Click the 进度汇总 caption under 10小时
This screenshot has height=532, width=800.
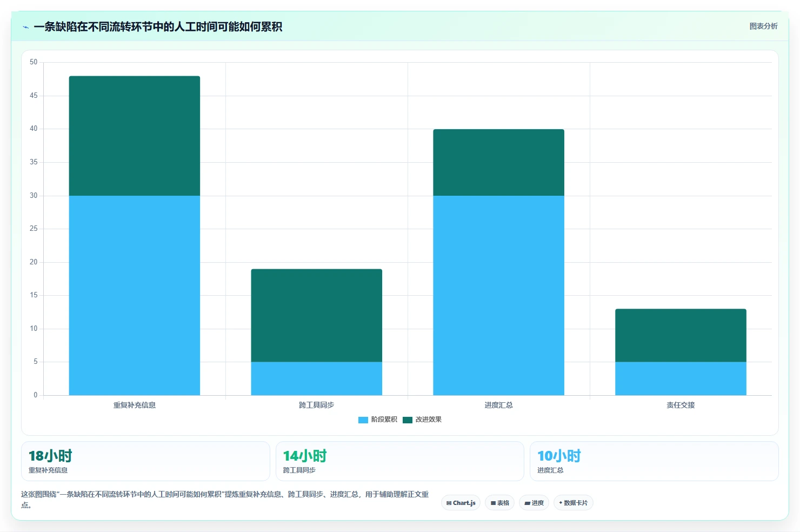coord(550,470)
